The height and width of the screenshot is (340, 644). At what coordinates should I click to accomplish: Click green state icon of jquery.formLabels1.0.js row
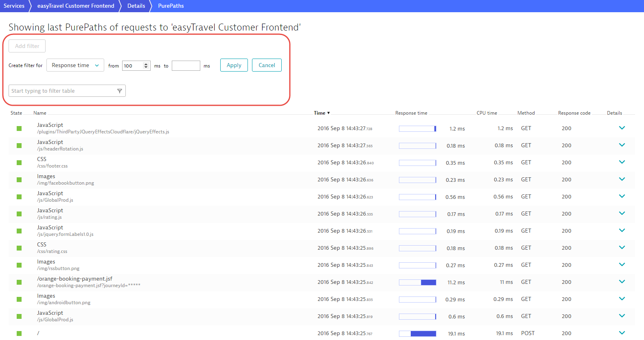tap(19, 231)
